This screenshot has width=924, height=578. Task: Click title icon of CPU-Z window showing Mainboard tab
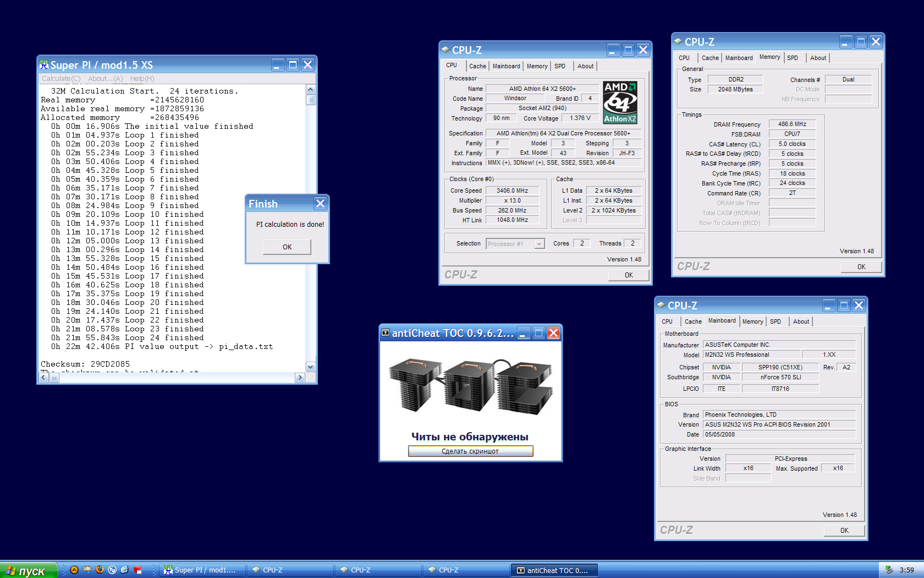(661, 305)
